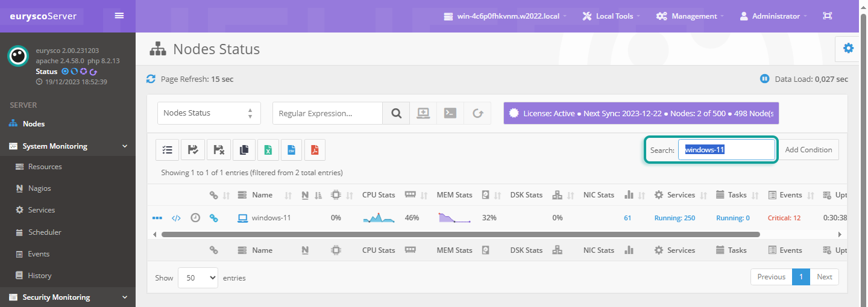Click the save state check button
The height and width of the screenshot is (307, 868).
pyautogui.click(x=193, y=150)
